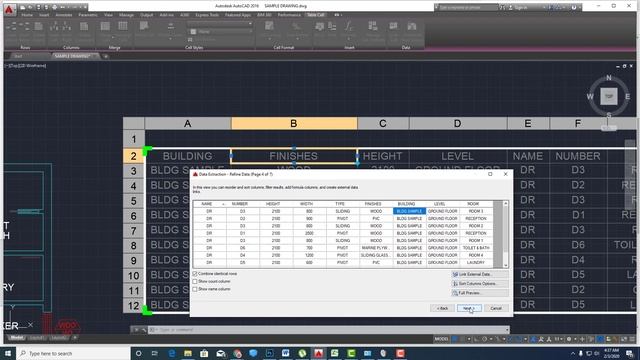Select table column header B
The image size is (640, 360).
point(294,123)
